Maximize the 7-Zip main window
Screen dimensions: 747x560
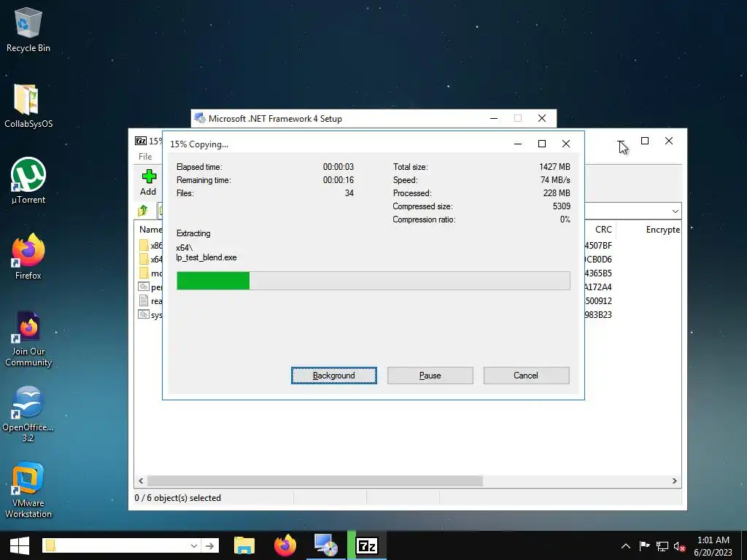tap(645, 141)
